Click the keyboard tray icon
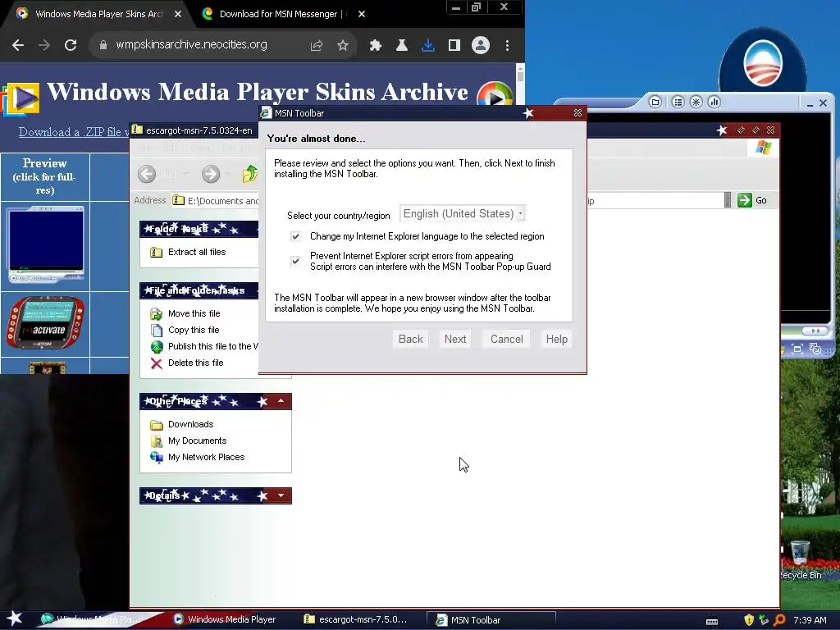The width and height of the screenshot is (840, 630). point(712,621)
